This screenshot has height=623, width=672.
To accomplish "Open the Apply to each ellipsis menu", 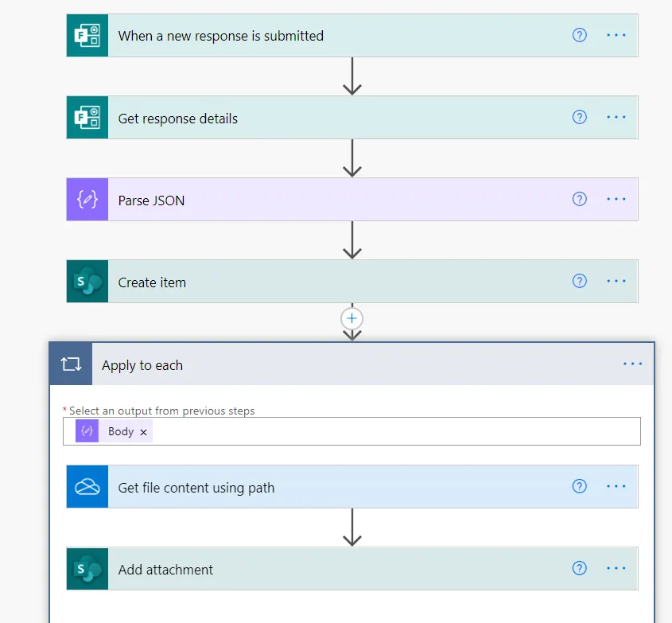I will click(x=633, y=364).
